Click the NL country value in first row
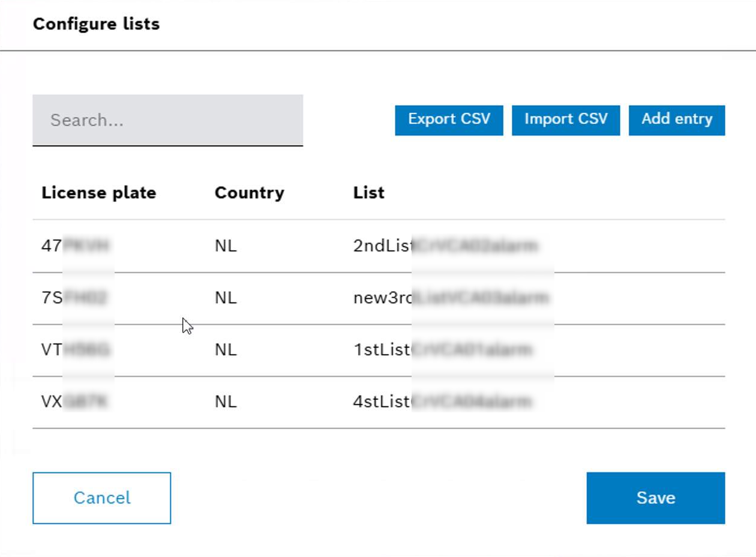This screenshot has height=557, width=756. [x=227, y=245]
